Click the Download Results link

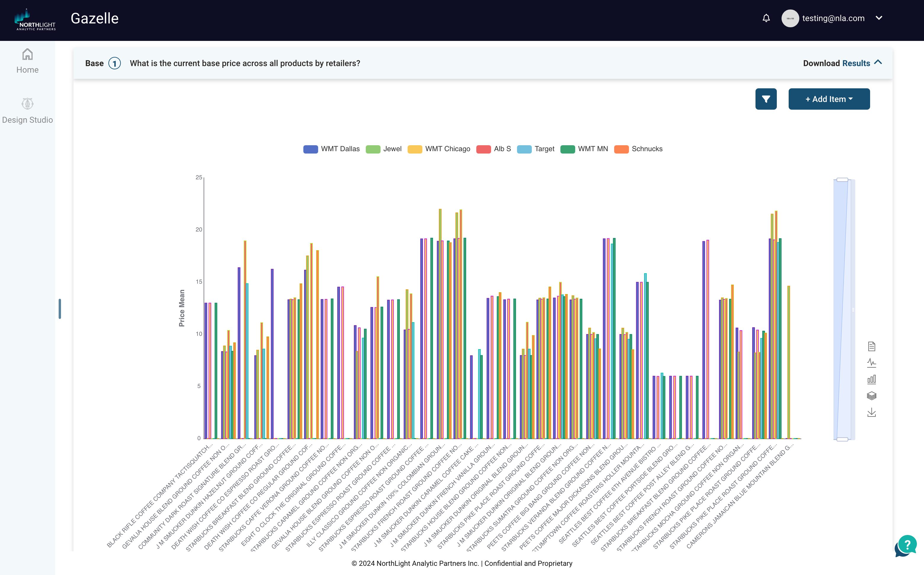tap(836, 63)
